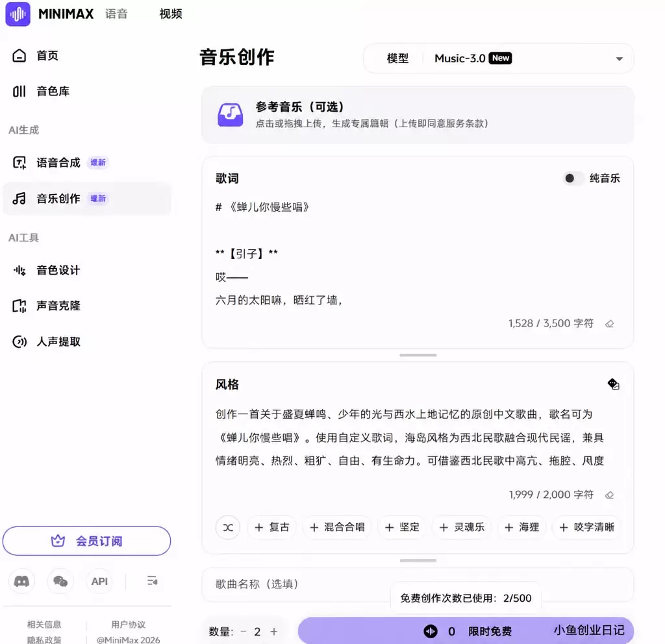This screenshot has height=644, width=665.
Task: Open the 隐私政策 link
Action: tap(44, 639)
